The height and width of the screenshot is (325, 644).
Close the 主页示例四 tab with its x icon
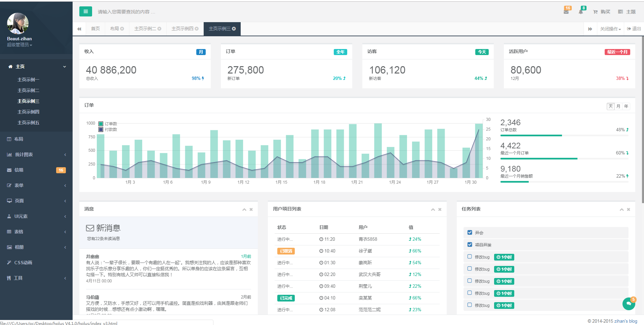(x=197, y=29)
